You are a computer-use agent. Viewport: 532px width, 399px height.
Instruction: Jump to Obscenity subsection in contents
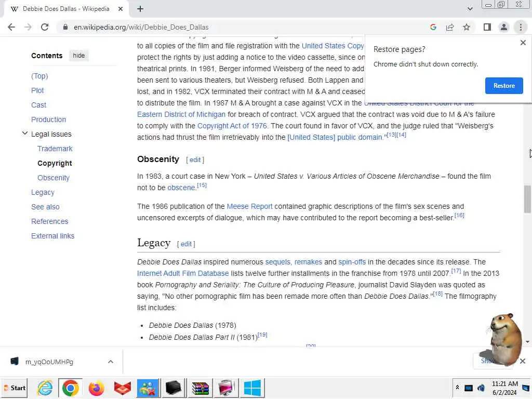[x=54, y=178]
